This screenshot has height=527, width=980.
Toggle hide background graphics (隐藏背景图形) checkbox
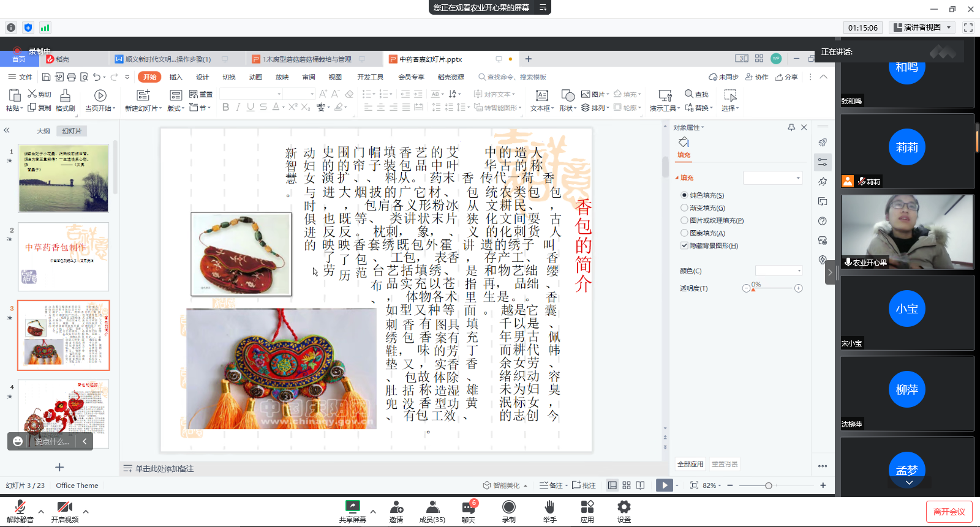(x=685, y=245)
